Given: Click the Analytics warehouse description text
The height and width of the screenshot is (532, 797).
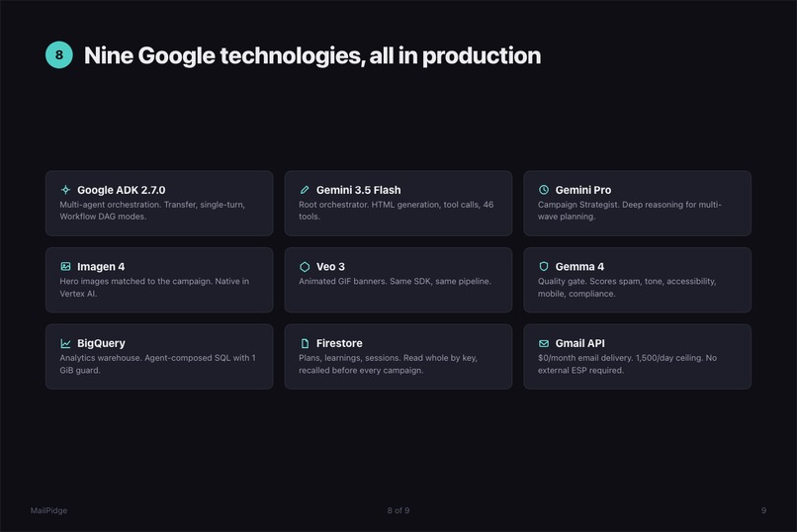Looking at the screenshot, I should click(157, 364).
